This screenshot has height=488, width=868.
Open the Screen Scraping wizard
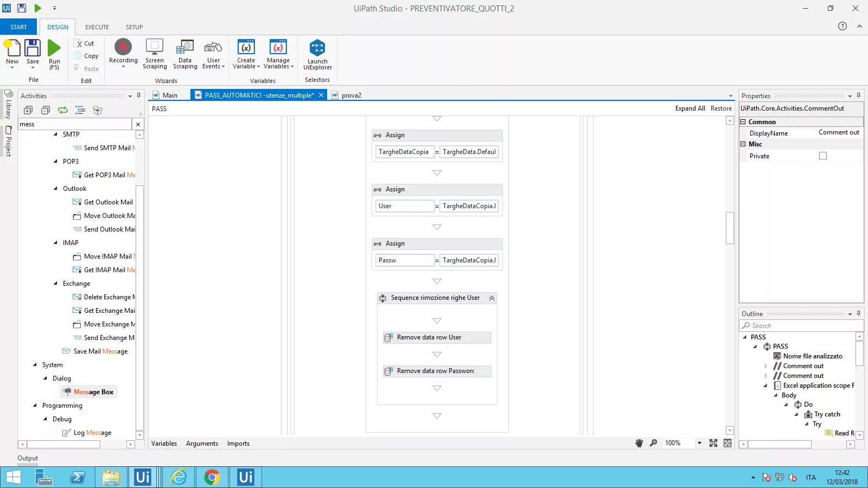(x=155, y=54)
